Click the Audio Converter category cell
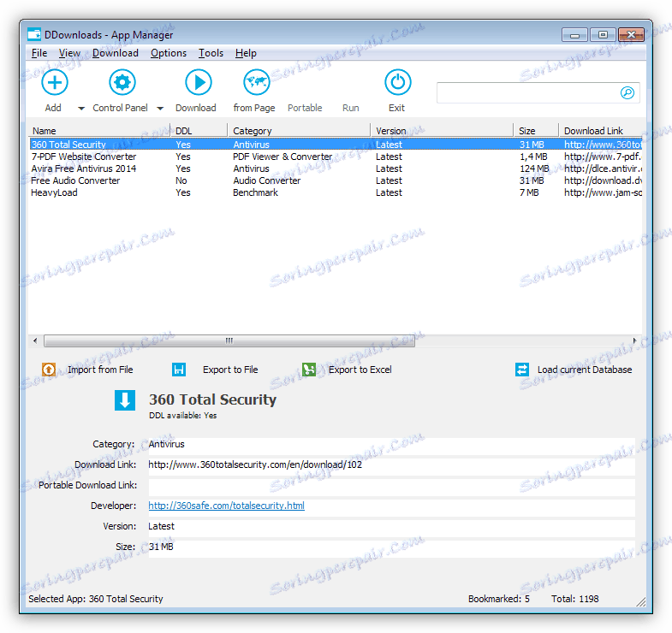The height and width of the screenshot is (633, 672). tap(266, 180)
